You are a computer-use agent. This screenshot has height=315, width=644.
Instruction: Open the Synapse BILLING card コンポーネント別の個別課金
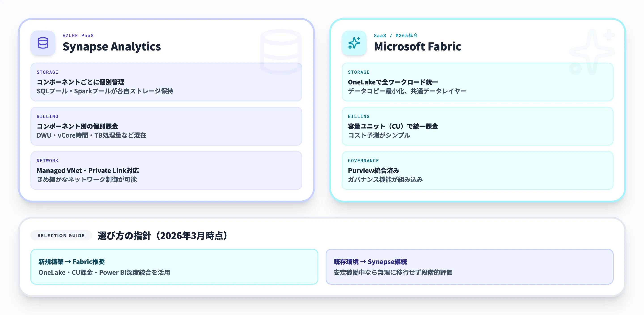click(166, 126)
